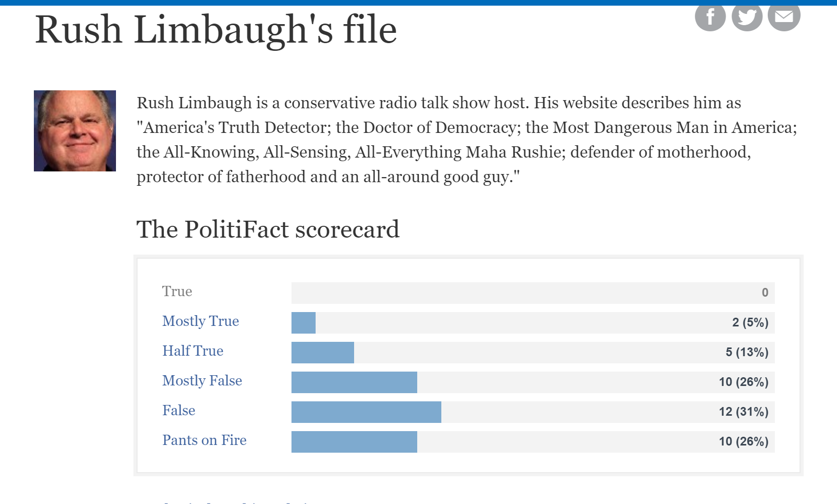Click the filled Mostly False bar

(354, 382)
